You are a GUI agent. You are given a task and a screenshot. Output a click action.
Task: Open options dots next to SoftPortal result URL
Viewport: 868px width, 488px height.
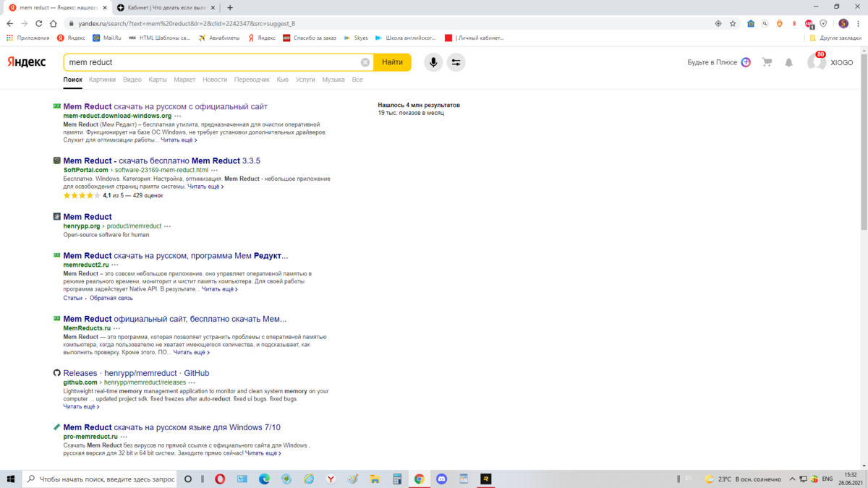(x=214, y=171)
